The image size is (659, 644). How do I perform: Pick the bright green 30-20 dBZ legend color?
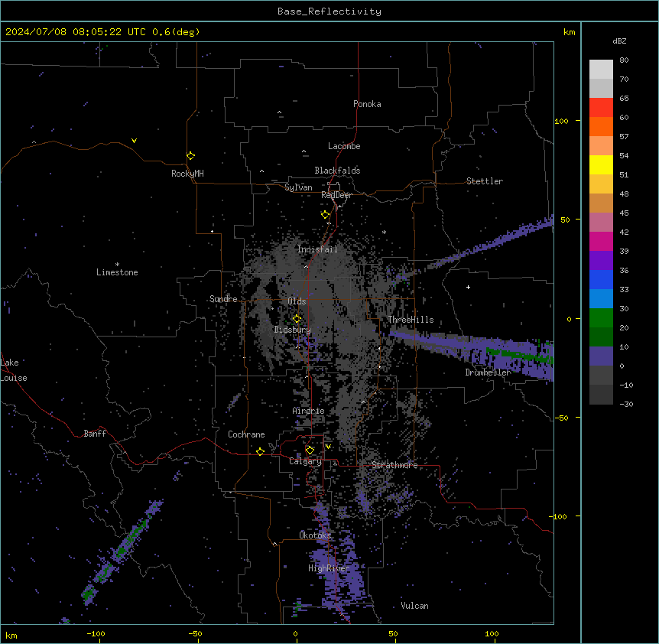[601, 318]
